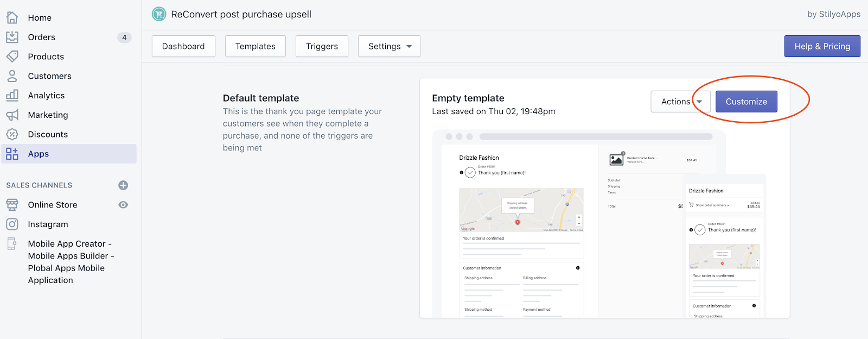Open the Triggers tab
Screen dimensions: 868x339
pyautogui.click(x=322, y=46)
